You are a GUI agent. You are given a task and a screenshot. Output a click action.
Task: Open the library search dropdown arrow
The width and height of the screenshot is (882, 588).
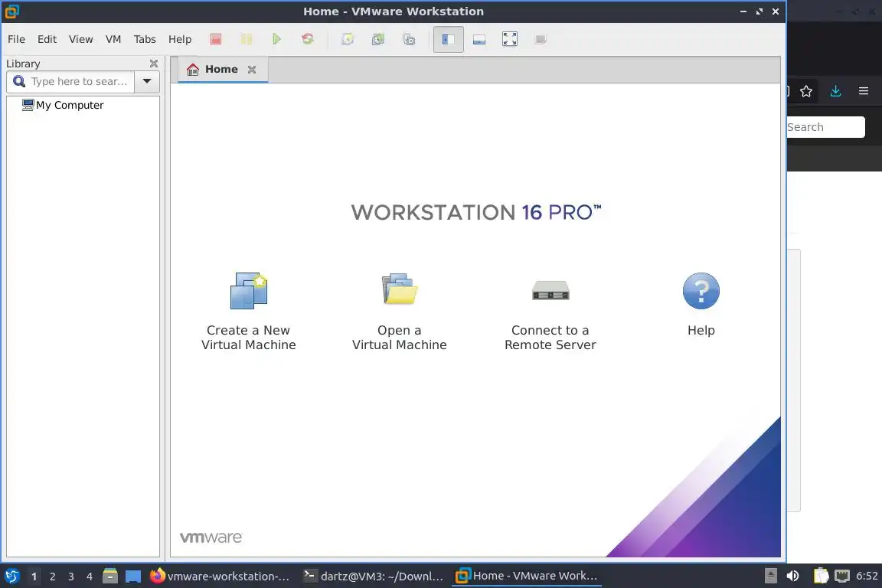(x=147, y=82)
